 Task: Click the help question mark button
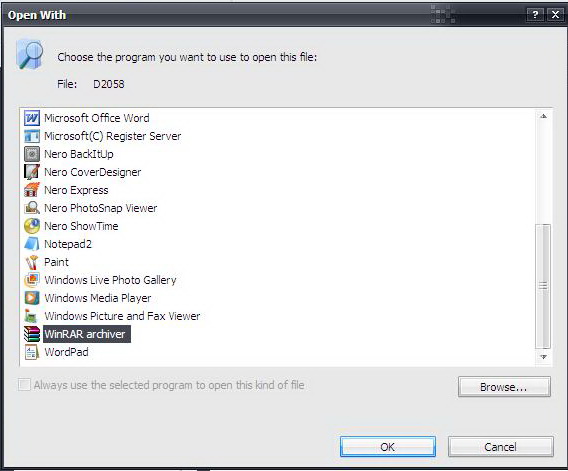click(x=535, y=15)
